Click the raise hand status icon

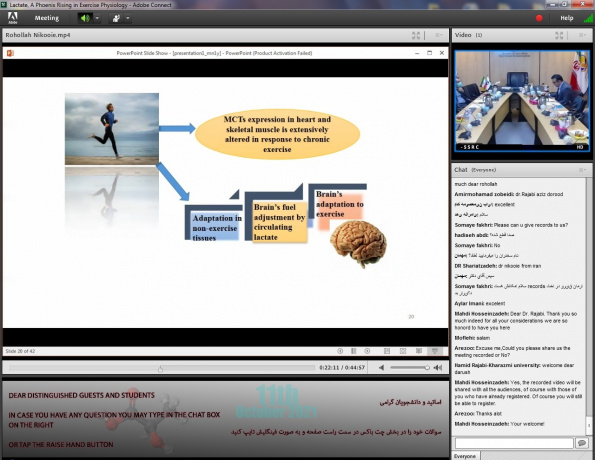[116, 18]
